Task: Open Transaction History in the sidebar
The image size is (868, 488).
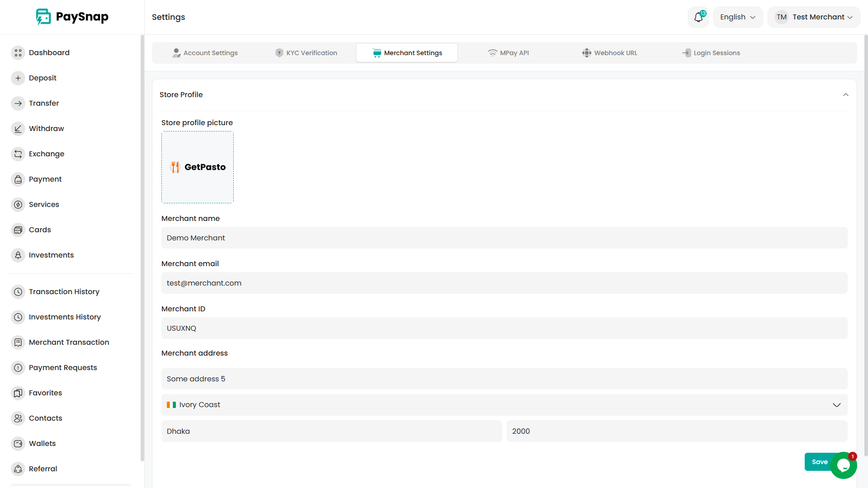Action: [x=64, y=292]
